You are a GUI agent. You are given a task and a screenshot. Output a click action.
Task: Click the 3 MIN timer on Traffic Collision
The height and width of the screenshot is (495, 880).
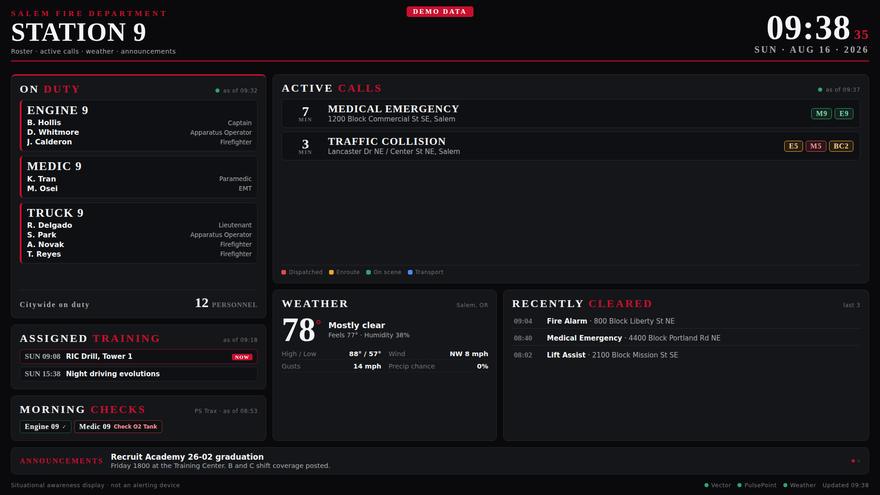(305, 146)
